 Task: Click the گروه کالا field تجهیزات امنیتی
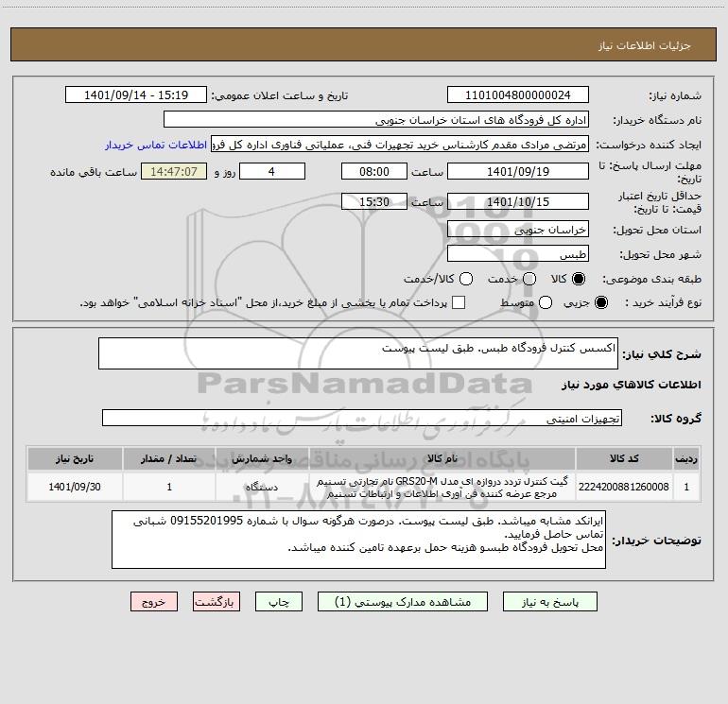(362, 418)
